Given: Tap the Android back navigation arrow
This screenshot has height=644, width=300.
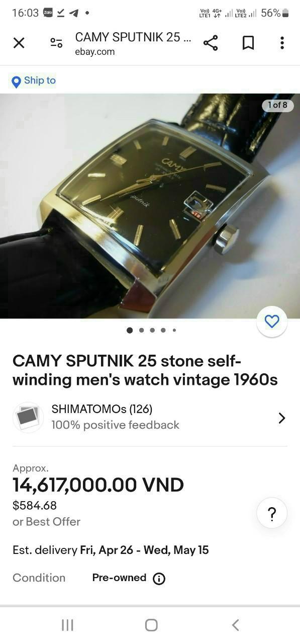Looking at the screenshot, I should 235,625.
